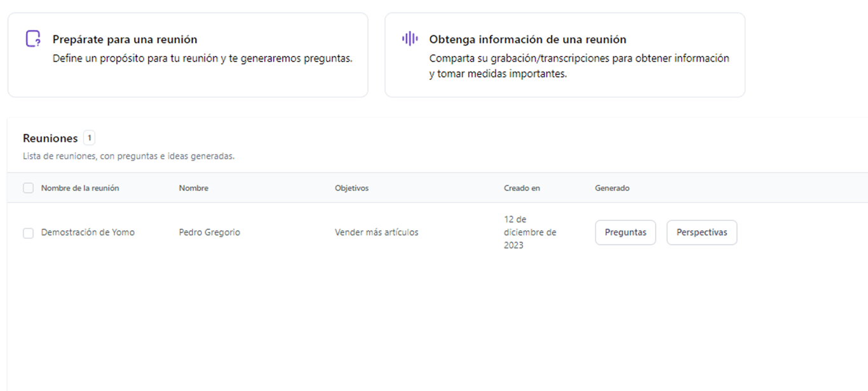Click the meeting count badge beside Reuniones
The width and height of the screenshot is (868, 391).
tap(89, 138)
